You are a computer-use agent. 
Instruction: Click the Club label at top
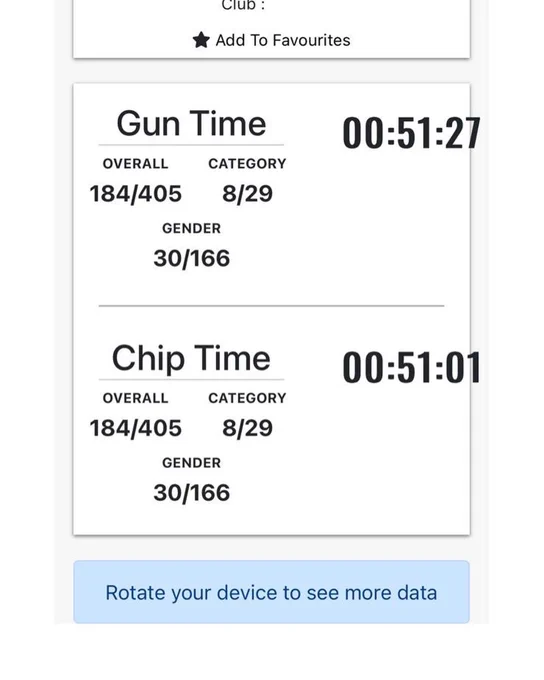[x=243, y=5]
